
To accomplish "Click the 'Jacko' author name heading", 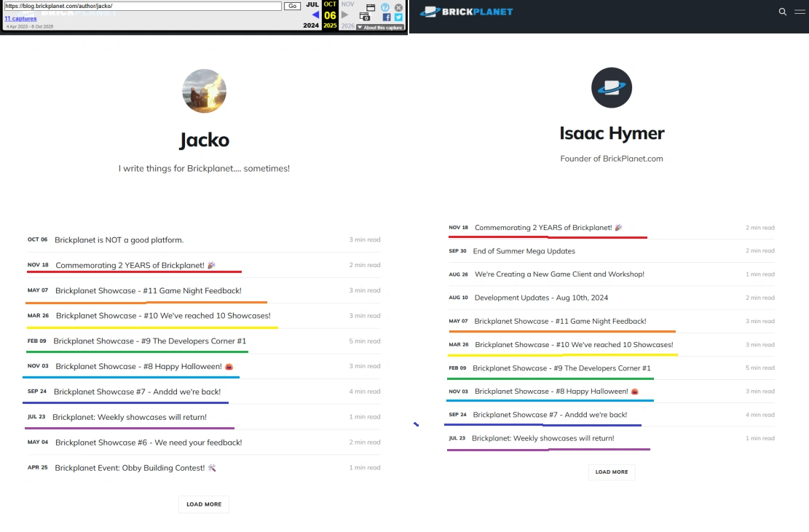I will 205,140.
